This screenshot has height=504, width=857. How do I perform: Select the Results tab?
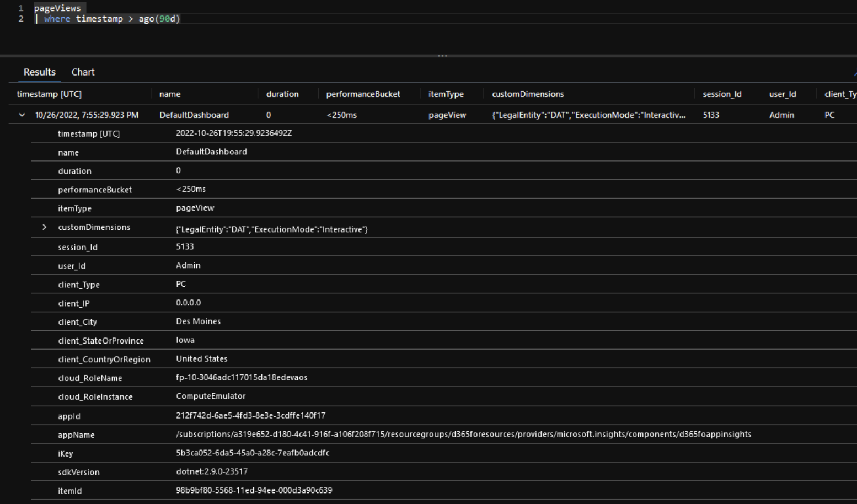coord(40,72)
